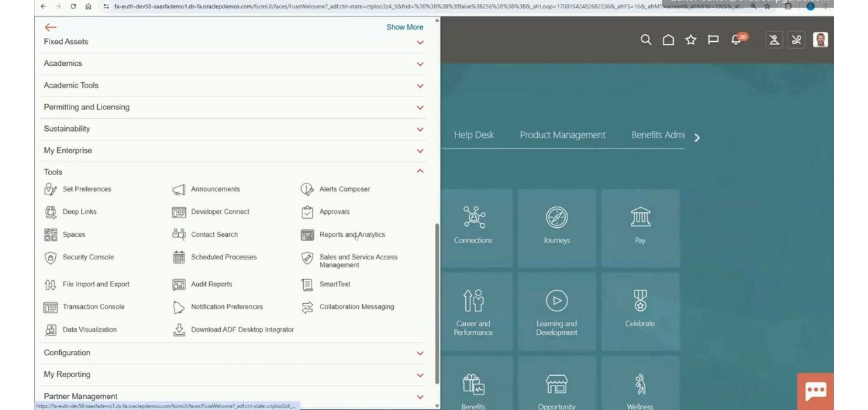Expand the Fixed Assets section
The width and height of the screenshot is (868, 410).
420,42
